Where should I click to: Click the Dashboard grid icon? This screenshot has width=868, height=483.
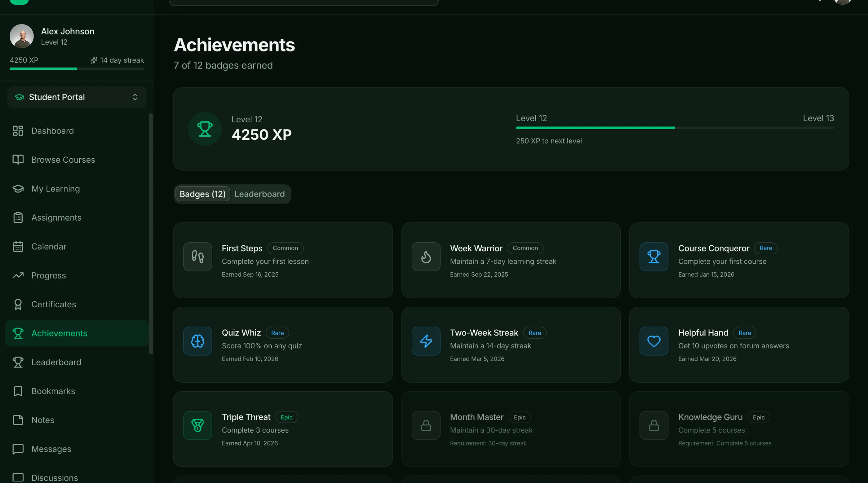click(18, 131)
